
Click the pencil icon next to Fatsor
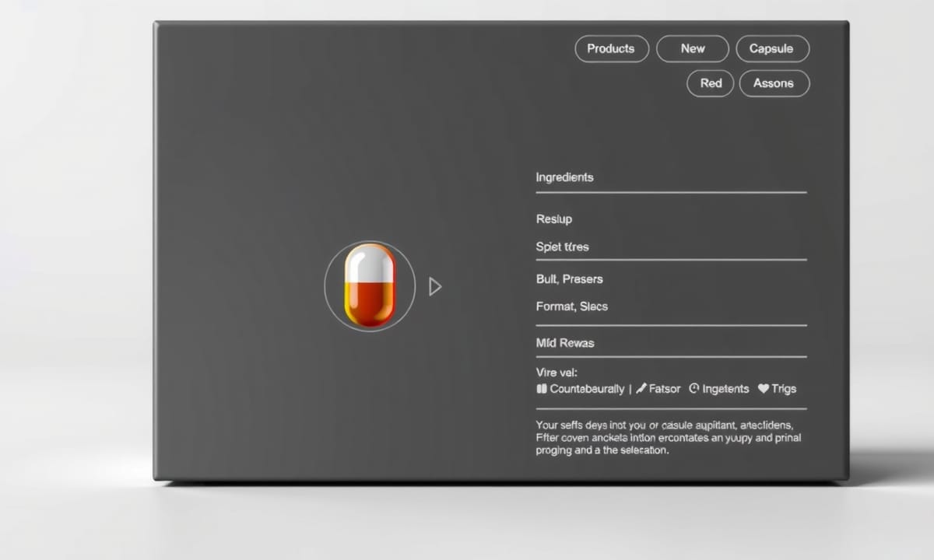641,389
